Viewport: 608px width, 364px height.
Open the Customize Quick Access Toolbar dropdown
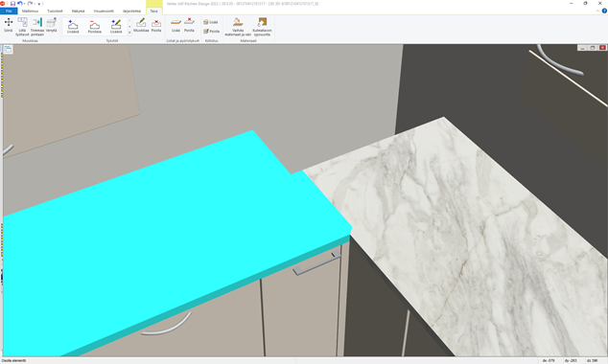(x=38, y=4)
